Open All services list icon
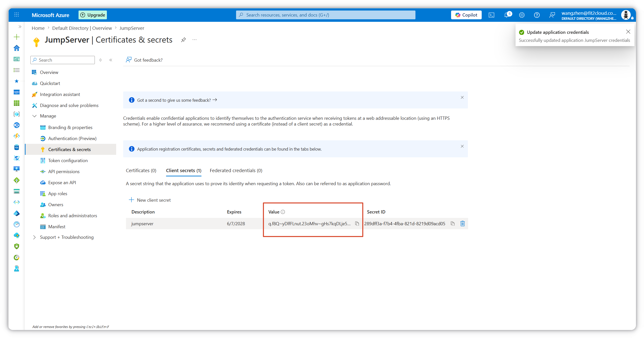The width and height of the screenshot is (644, 338). tap(17, 70)
